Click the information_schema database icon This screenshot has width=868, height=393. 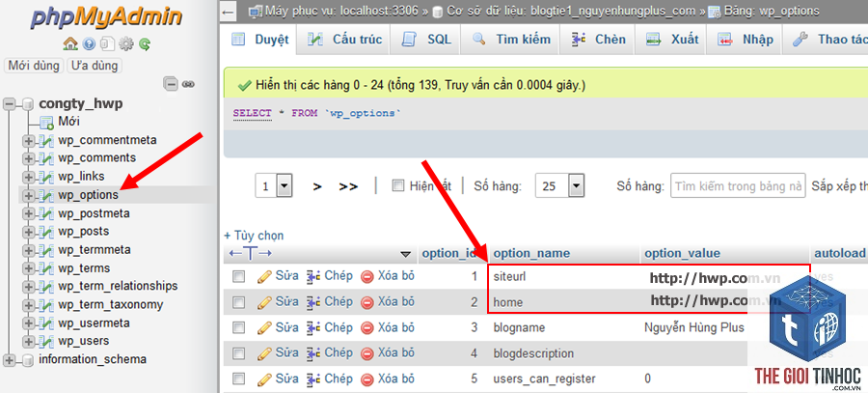(28, 360)
